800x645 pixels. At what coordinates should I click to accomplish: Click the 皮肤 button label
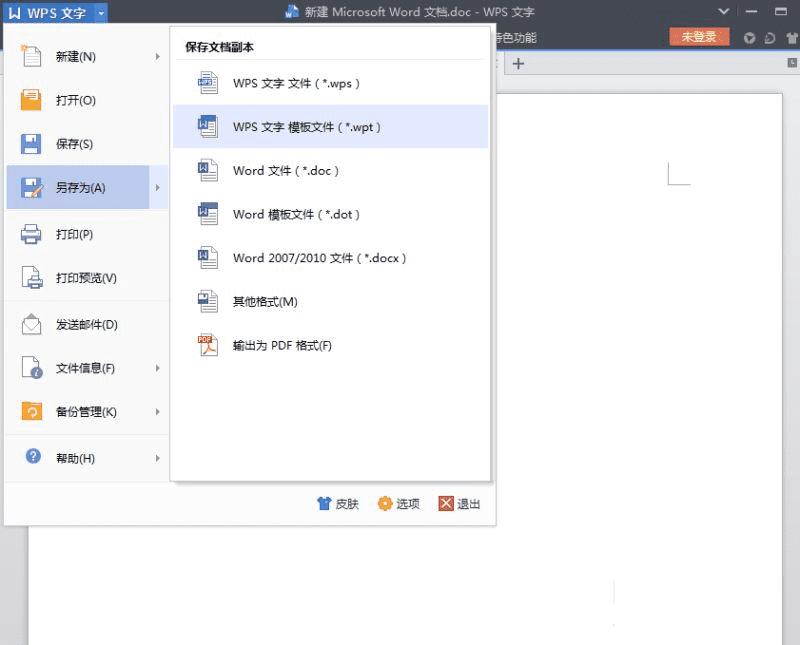pyautogui.click(x=347, y=504)
